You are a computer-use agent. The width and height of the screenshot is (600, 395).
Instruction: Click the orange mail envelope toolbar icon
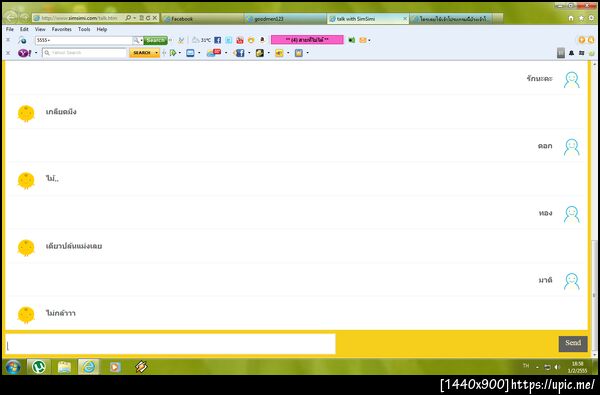(362, 40)
